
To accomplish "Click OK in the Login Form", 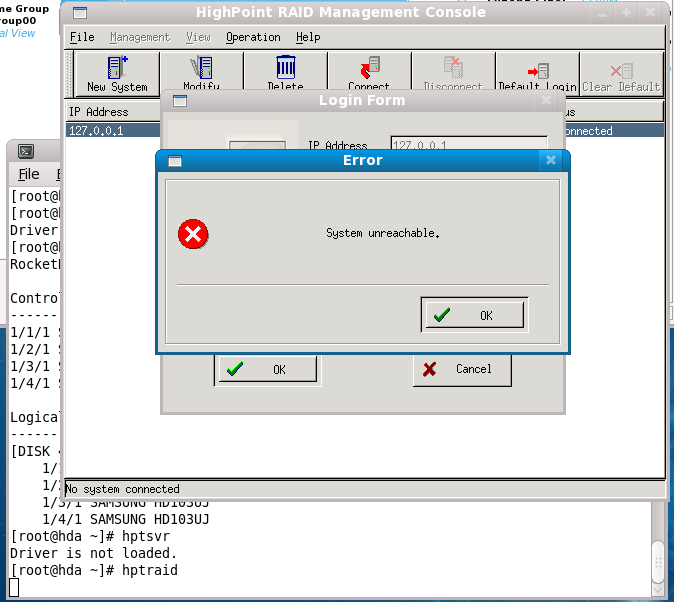I will [x=268, y=369].
